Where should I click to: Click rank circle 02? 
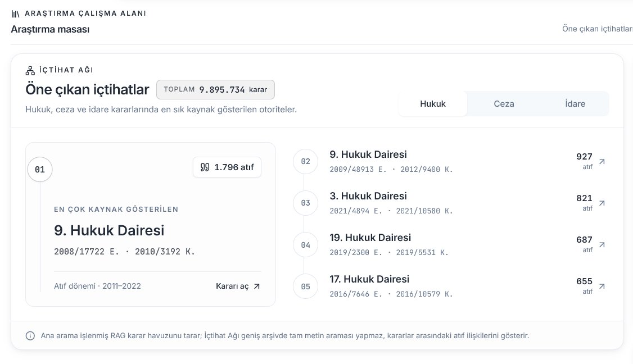[306, 161]
